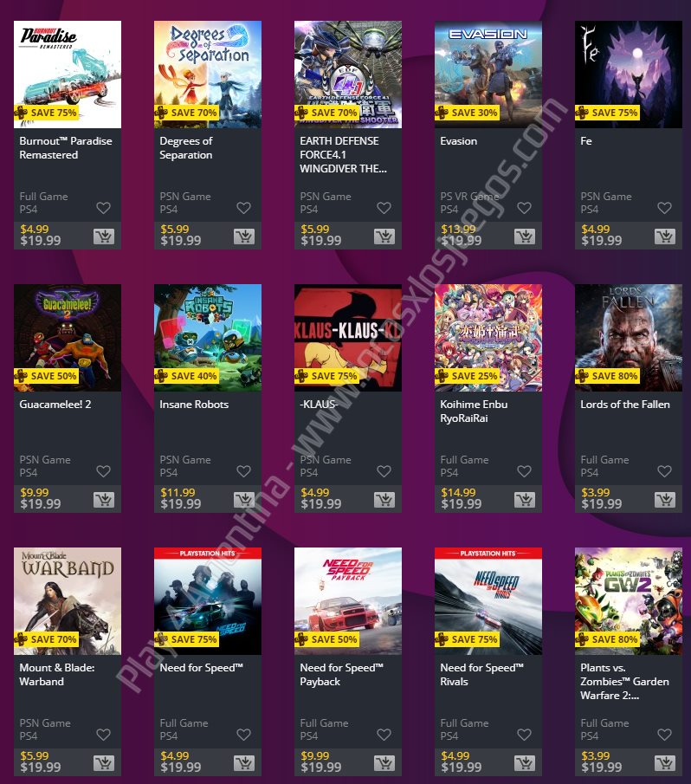This screenshot has height=784, width=691.
Task: Add Burnout Paradise Remastered to cart
Action: tap(104, 236)
